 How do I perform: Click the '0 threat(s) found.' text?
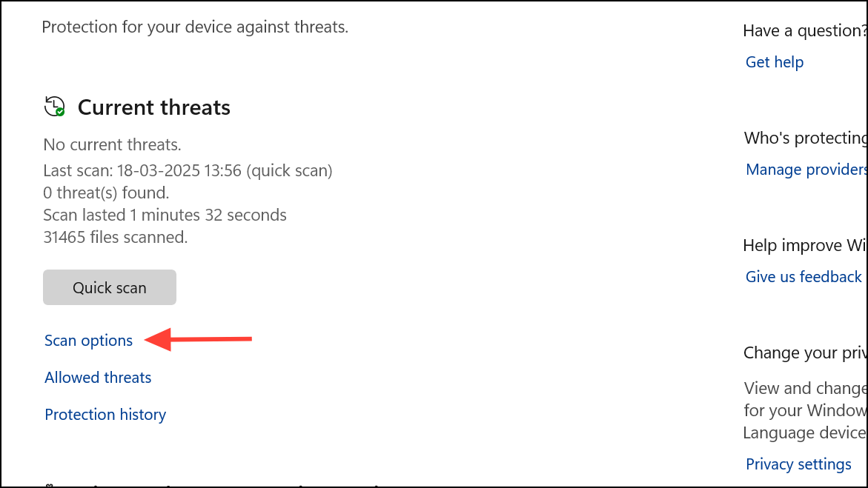tap(106, 193)
